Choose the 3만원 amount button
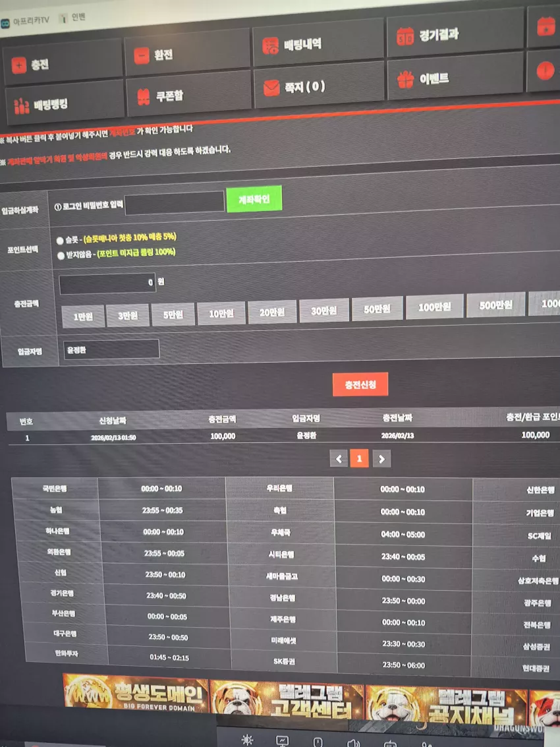Screen dimensions: 560x747 point(128,315)
